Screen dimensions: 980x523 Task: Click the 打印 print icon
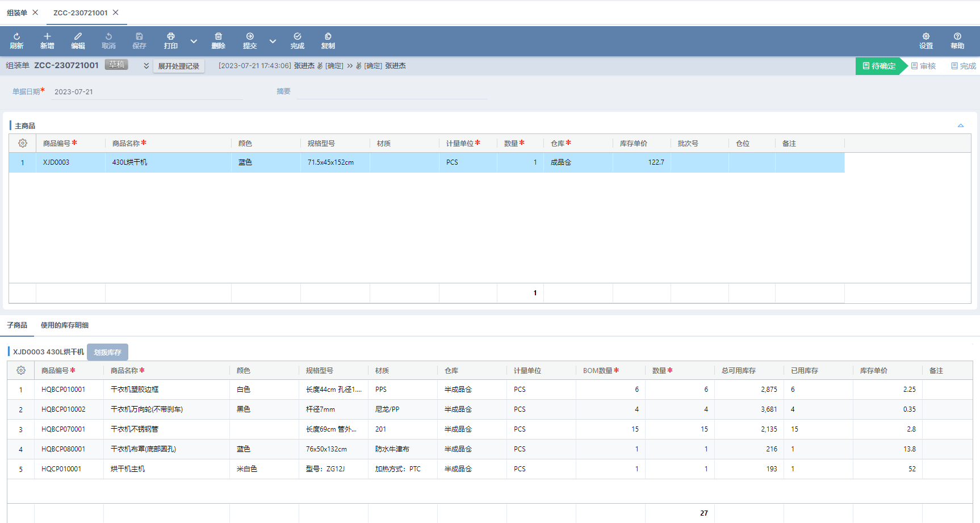pos(170,37)
